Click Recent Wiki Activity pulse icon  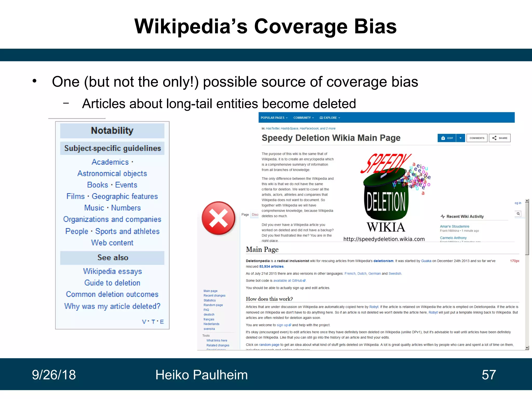[443, 216]
